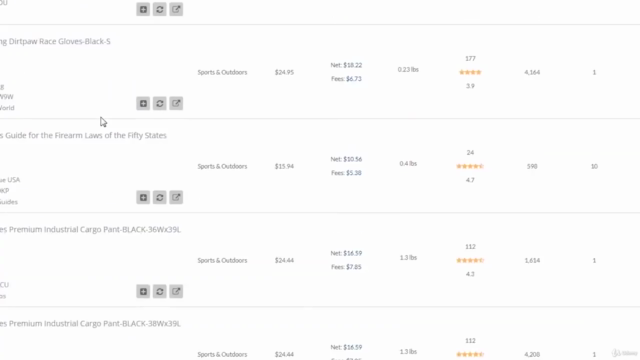Refresh the Dirtpaw Race Gloves product row
The height and width of the screenshot is (360, 640).
pos(160,103)
